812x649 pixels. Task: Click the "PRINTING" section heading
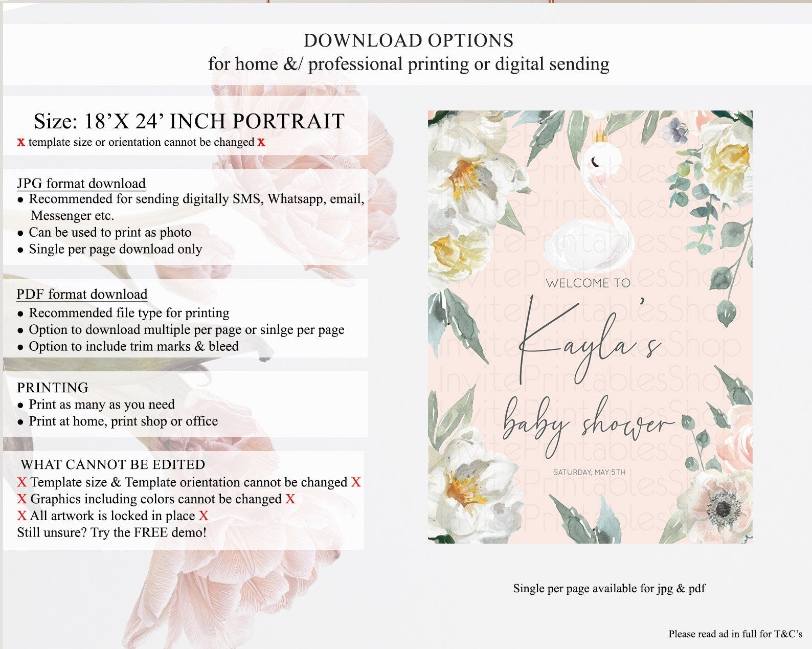point(53,388)
